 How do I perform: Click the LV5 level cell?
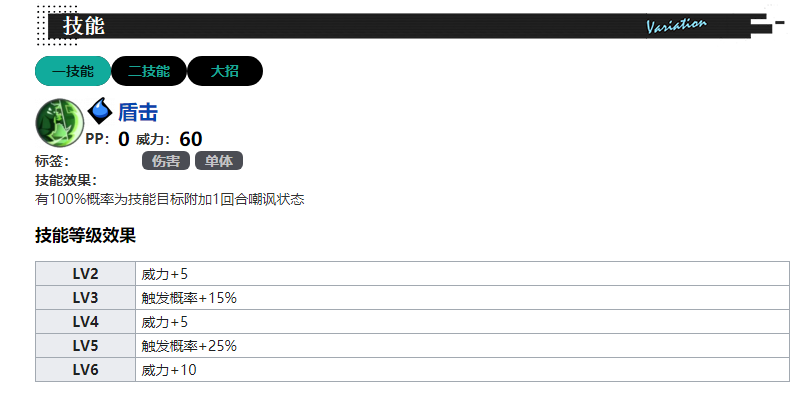(x=85, y=346)
